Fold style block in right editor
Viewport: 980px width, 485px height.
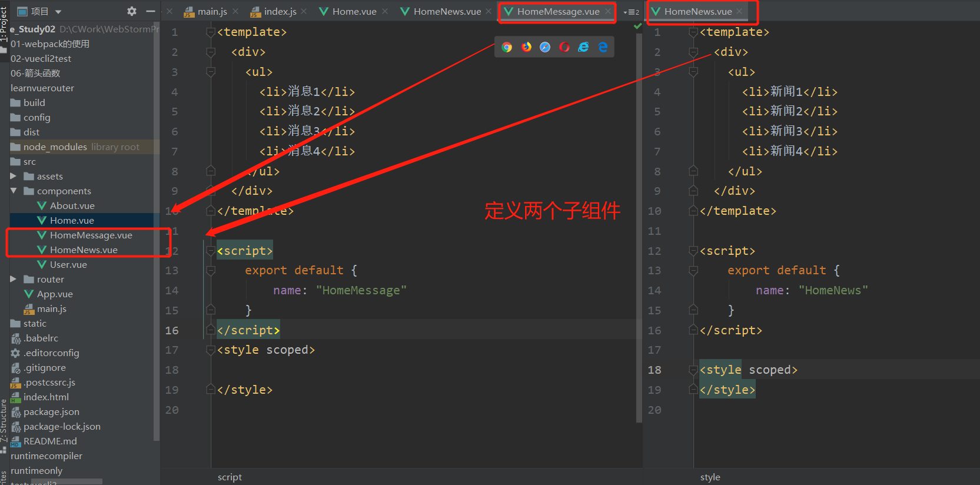pyautogui.click(x=693, y=370)
